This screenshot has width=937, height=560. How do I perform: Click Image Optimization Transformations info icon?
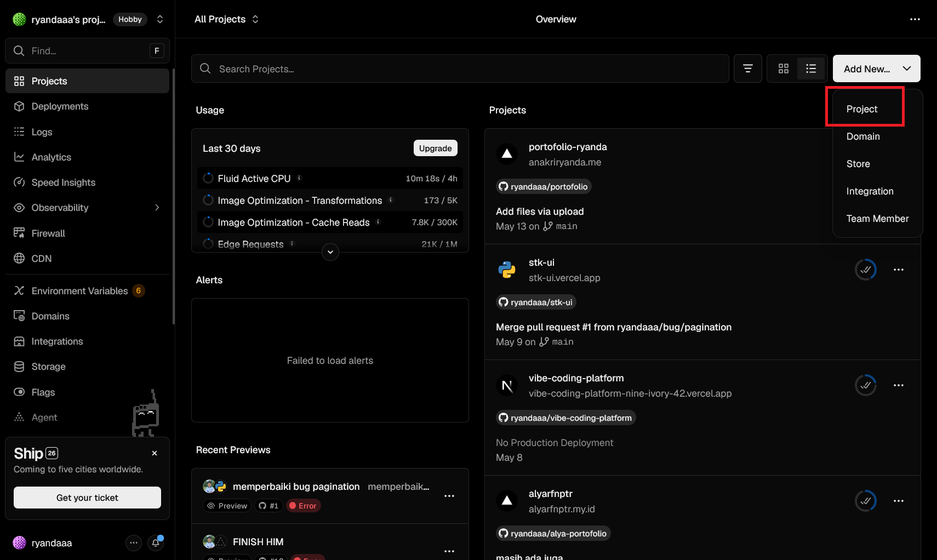pyautogui.click(x=391, y=200)
